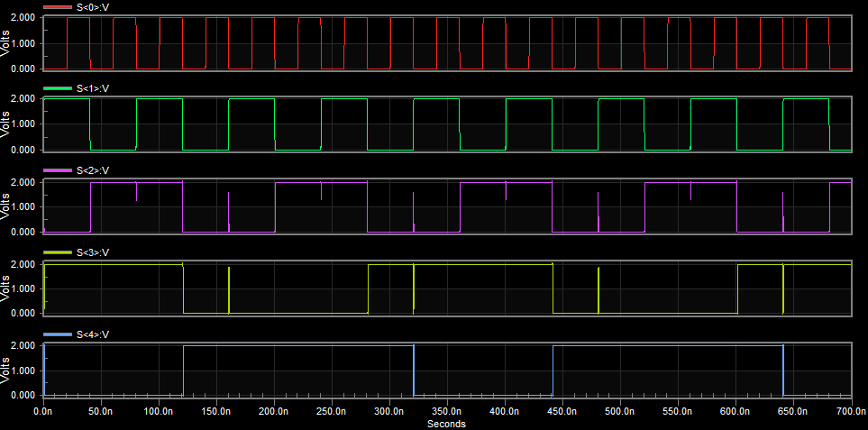Screen dimensions: 868x430
Task: Click the S<3> yellow rising edge at 280n
Action: (368, 288)
